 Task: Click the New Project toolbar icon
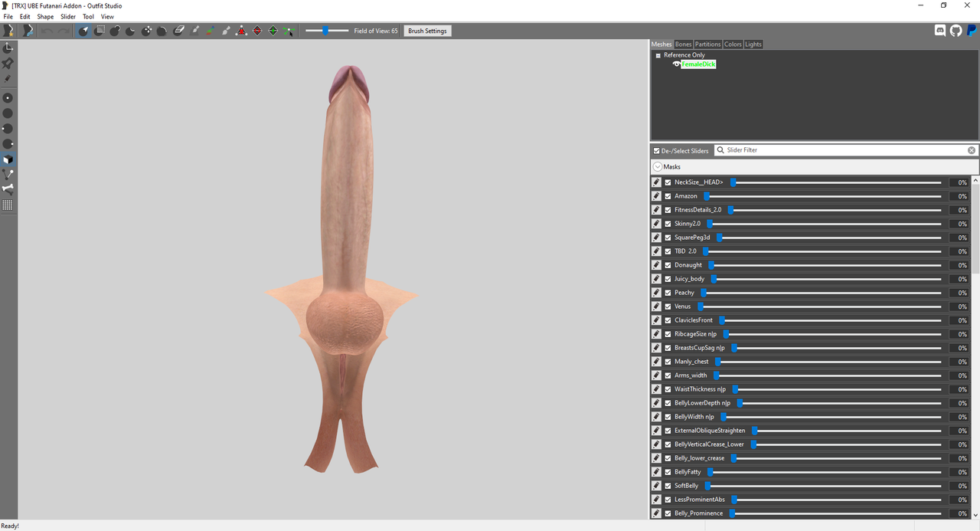click(9, 31)
